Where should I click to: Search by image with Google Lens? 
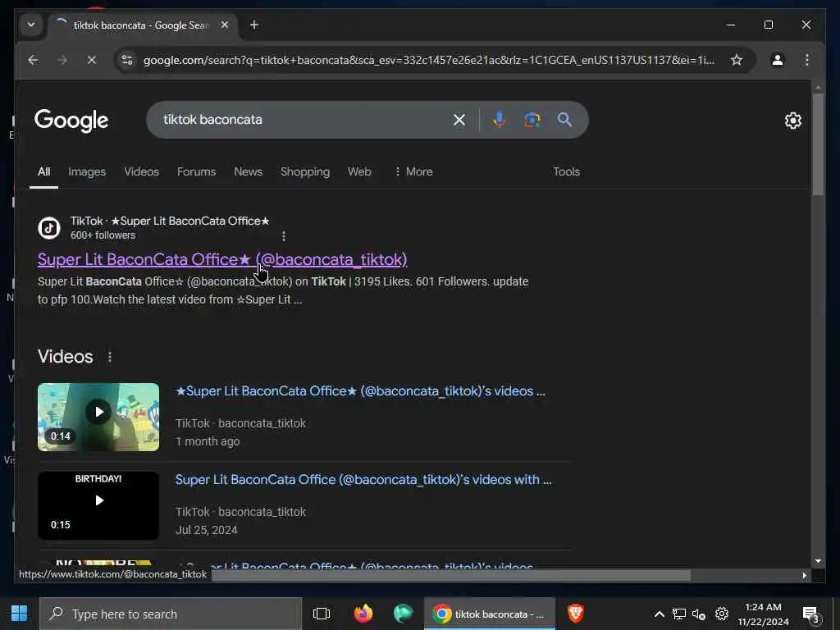coord(532,120)
